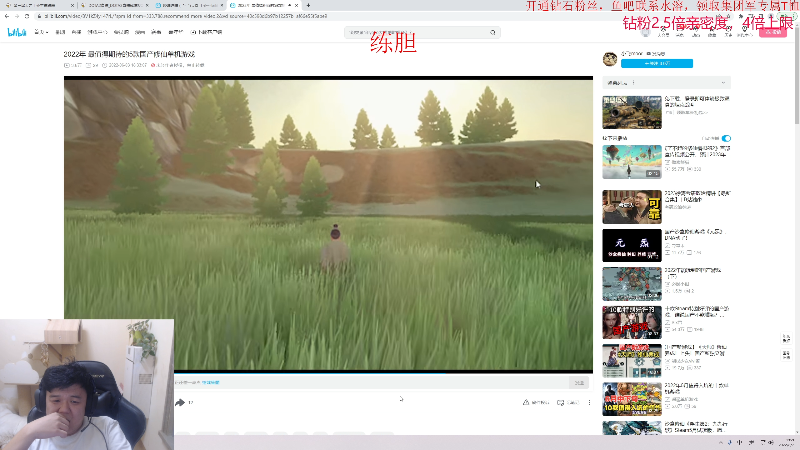The image size is (800, 450).
Task: Click the main video player area
Action: (328, 224)
